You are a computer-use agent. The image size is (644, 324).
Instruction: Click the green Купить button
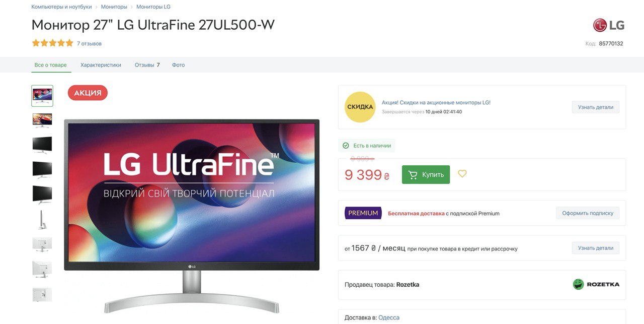click(426, 175)
